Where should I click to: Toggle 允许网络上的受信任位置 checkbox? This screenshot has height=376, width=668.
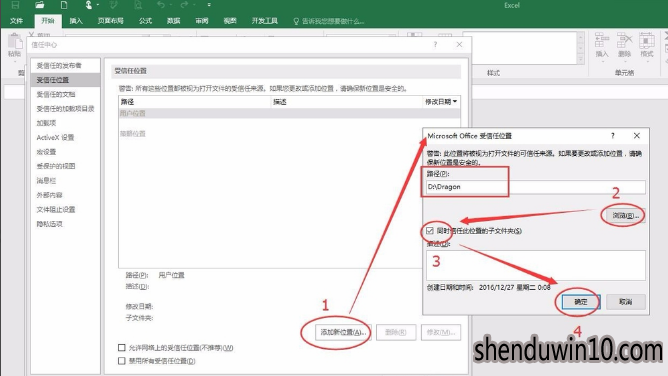122,348
